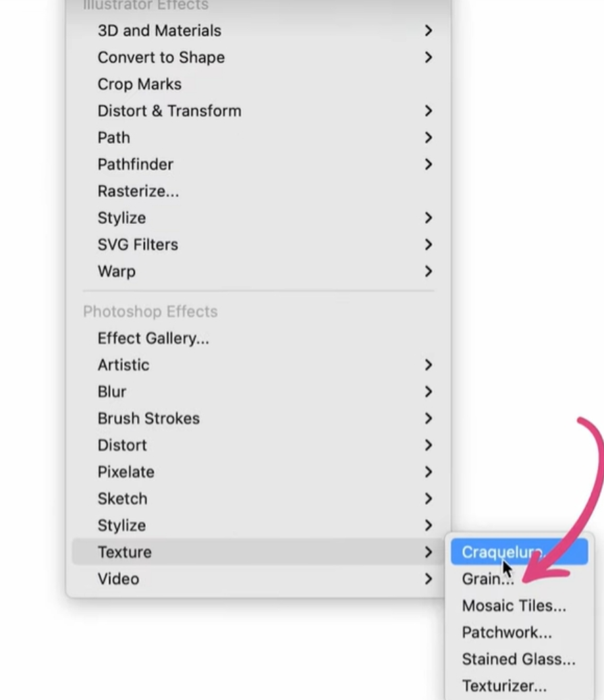Expand the Warp submenu
Screen dimensions: 604x700
(116, 271)
